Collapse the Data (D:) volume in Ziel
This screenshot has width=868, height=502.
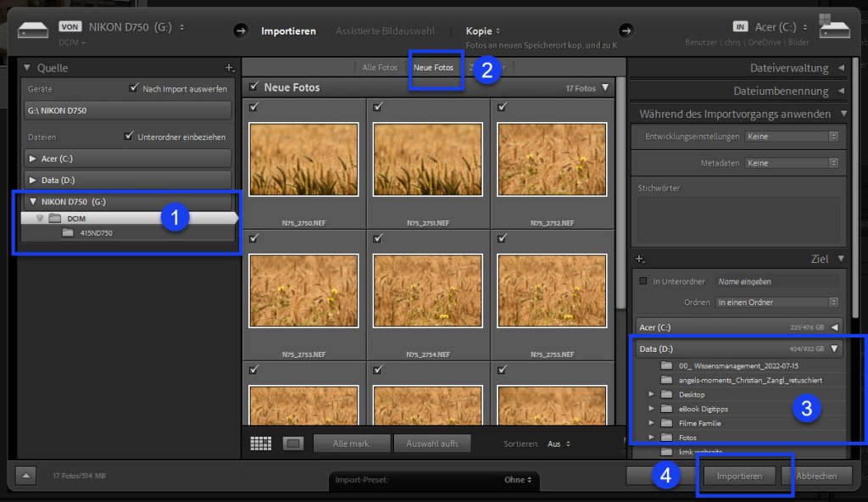pyautogui.click(x=834, y=349)
